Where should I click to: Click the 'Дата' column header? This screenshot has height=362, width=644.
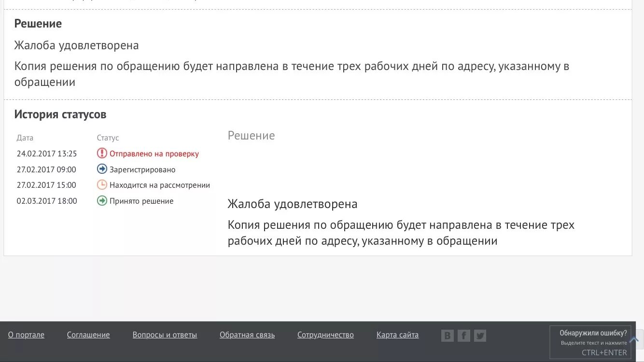click(25, 138)
